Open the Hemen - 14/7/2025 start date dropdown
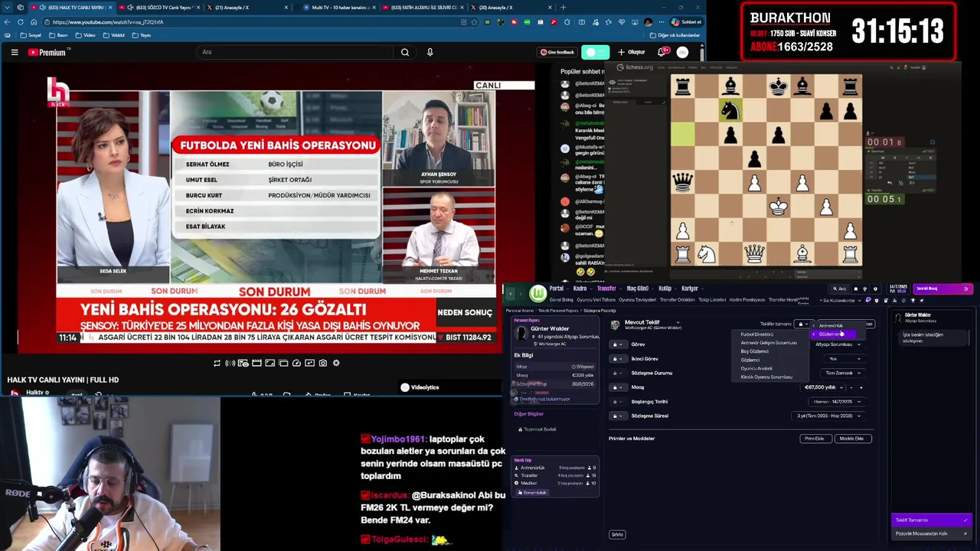This screenshot has height=551, width=980. [x=838, y=402]
